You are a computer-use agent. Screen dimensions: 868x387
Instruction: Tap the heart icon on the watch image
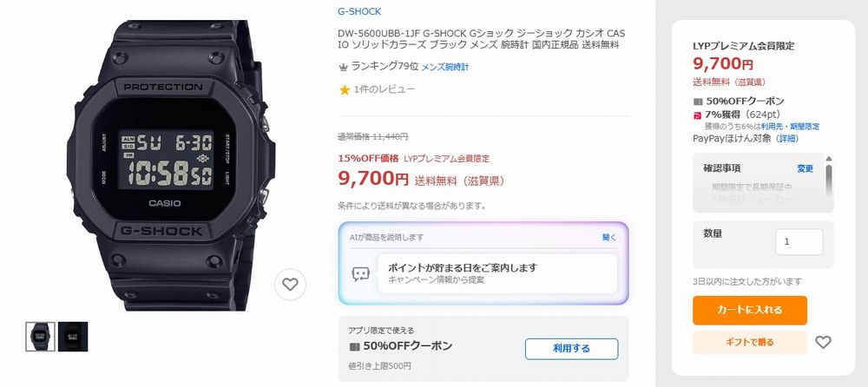click(x=290, y=285)
